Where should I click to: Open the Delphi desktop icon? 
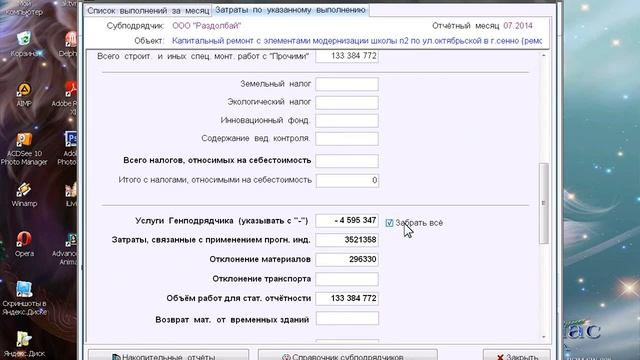tap(68, 44)
